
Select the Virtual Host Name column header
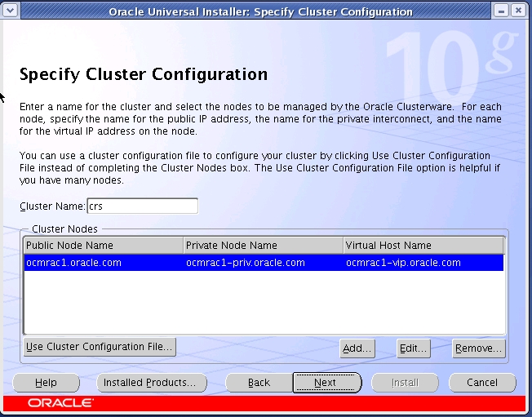pos(423,246)
